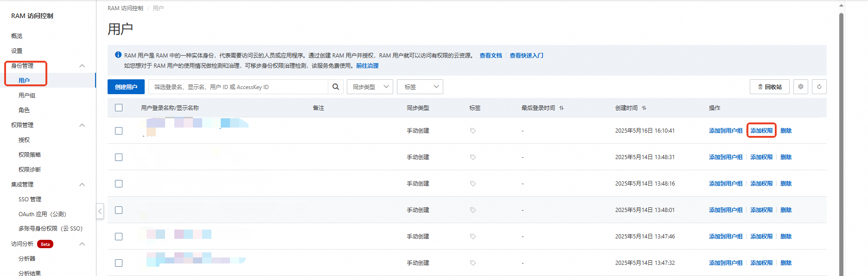Click tag icon in 13:48:01 row

pyautogui.click(x=473, y=210)
